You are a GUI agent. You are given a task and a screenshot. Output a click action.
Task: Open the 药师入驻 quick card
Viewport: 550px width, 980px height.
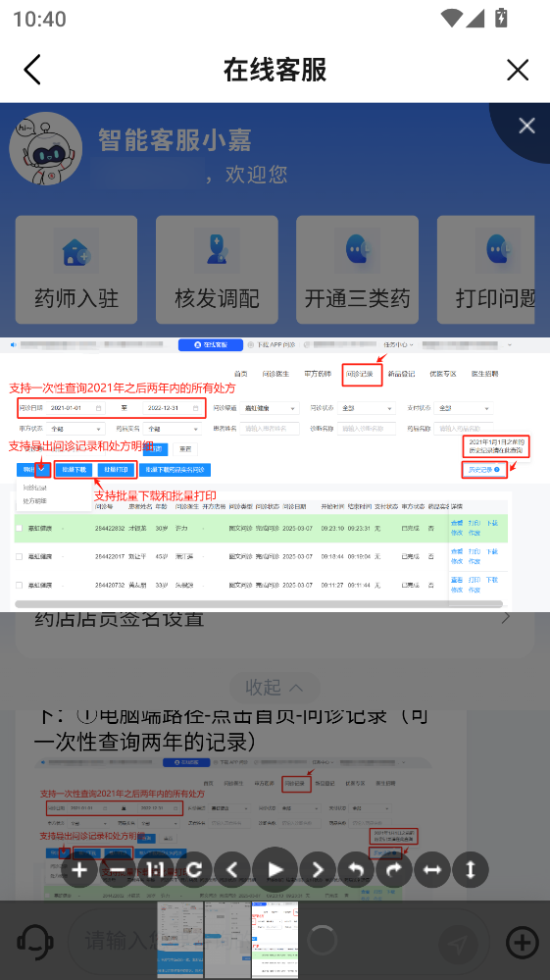point(76,270)
